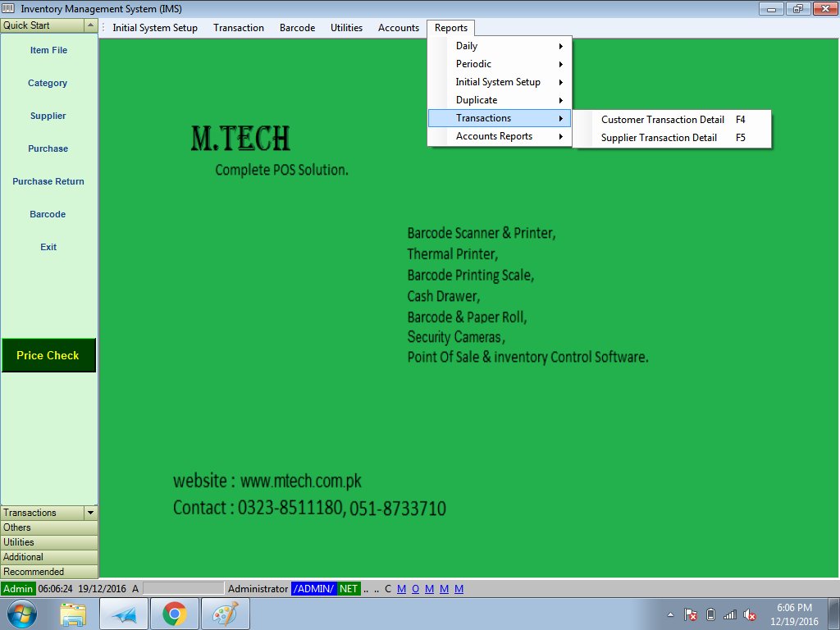Open Google Chrome from the taskbar
Viewport: 840px width, 630px height.
point(174,614)
